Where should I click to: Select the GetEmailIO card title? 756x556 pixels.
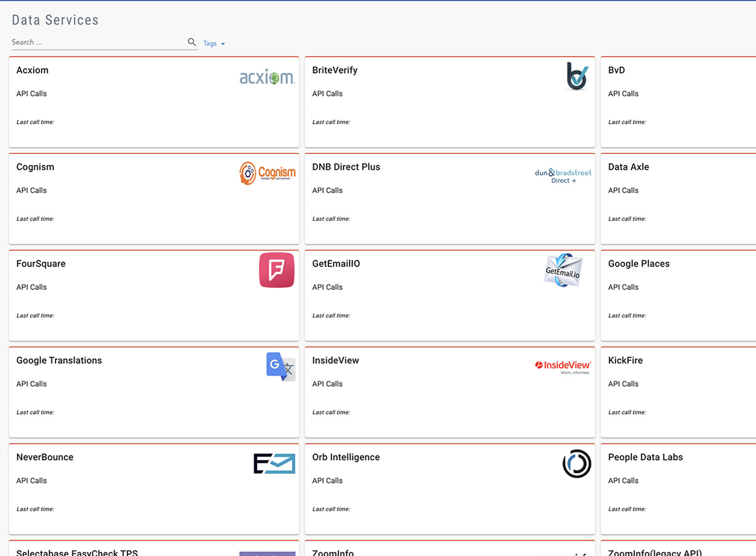click(336, 264)
